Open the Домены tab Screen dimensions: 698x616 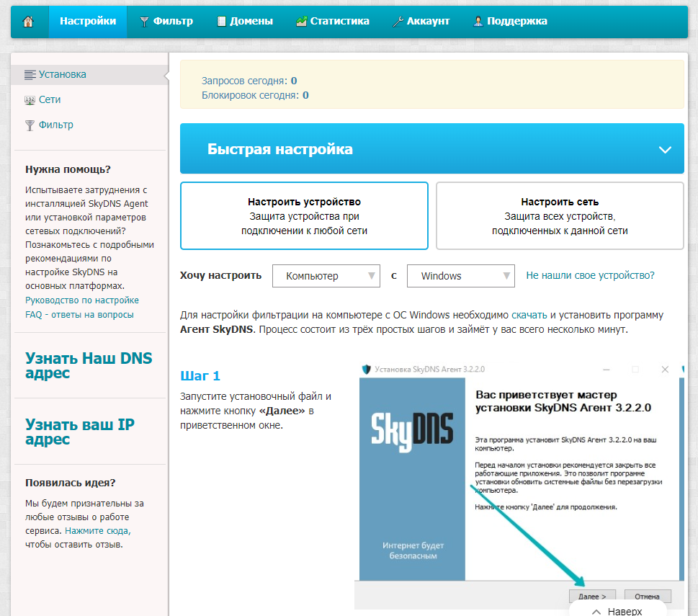coord(245,22)
